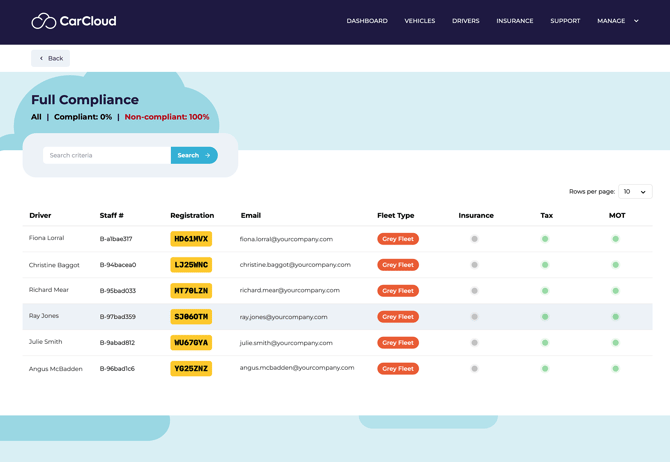Sort by Fleet Type column header

tap(396, 215)
